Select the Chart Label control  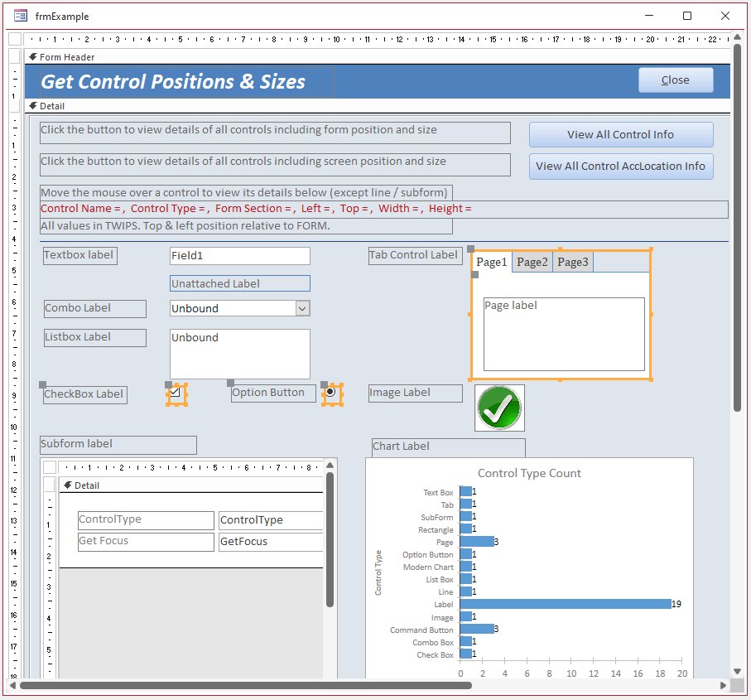[x=448, y=447]
